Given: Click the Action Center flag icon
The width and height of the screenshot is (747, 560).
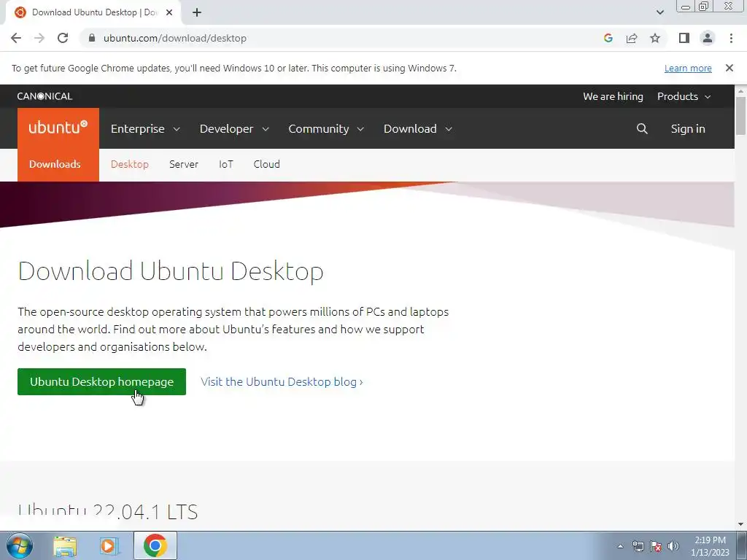Looking at the screenshot, I should coord(656,546).
